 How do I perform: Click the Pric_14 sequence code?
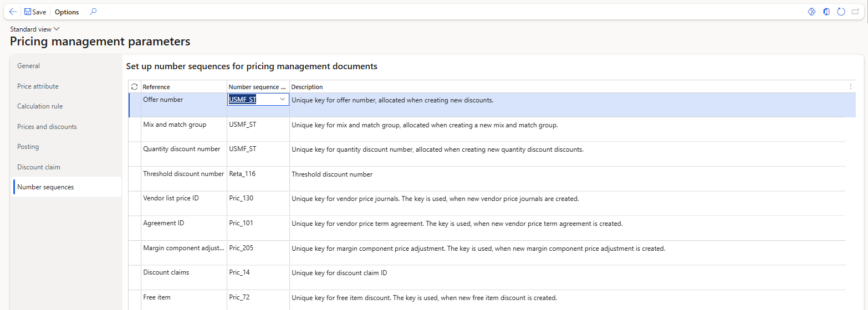pos(239,272)
